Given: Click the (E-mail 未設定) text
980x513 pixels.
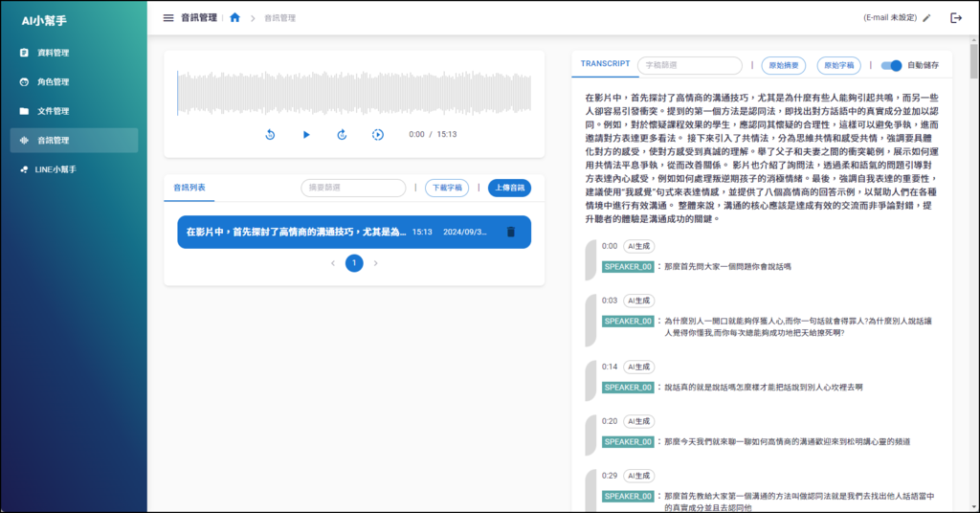Looking at the screenshot, I should [x=890, y=18].
